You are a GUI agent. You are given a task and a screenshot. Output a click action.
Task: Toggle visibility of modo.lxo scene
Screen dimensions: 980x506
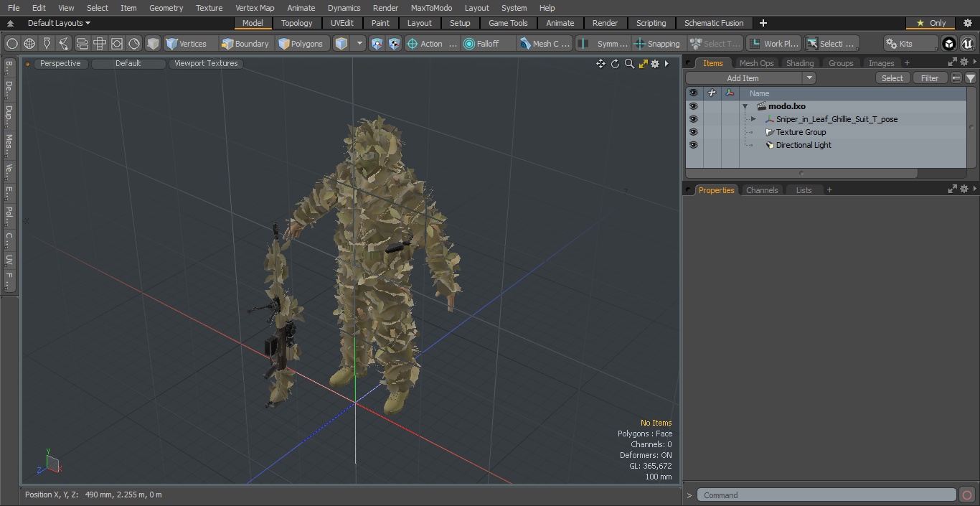[693, 106]
